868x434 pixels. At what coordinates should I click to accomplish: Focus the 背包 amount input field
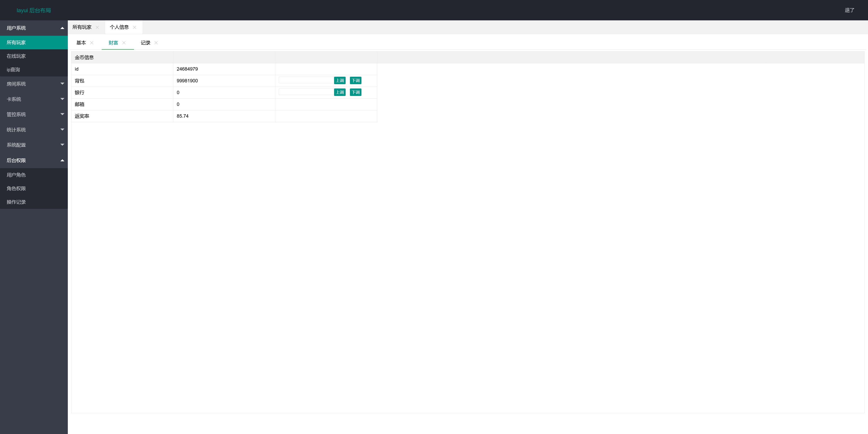[x=306, y=80]
